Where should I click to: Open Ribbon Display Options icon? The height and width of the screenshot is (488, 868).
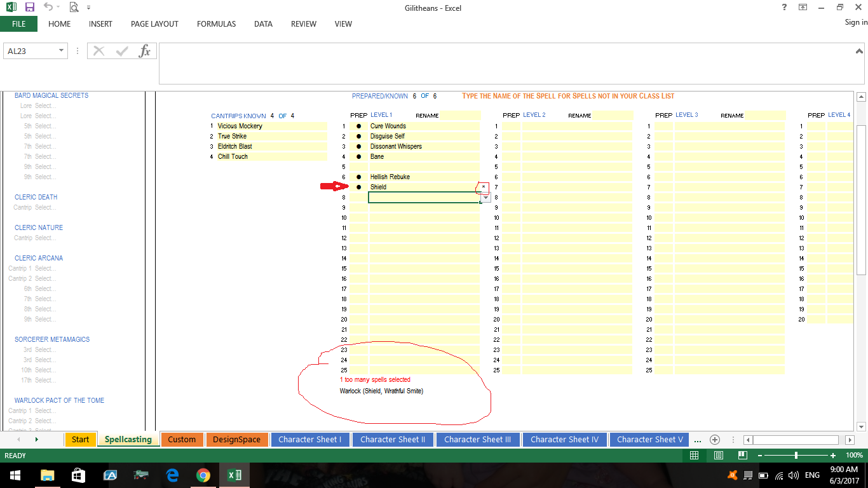click(x=803, y=7)
